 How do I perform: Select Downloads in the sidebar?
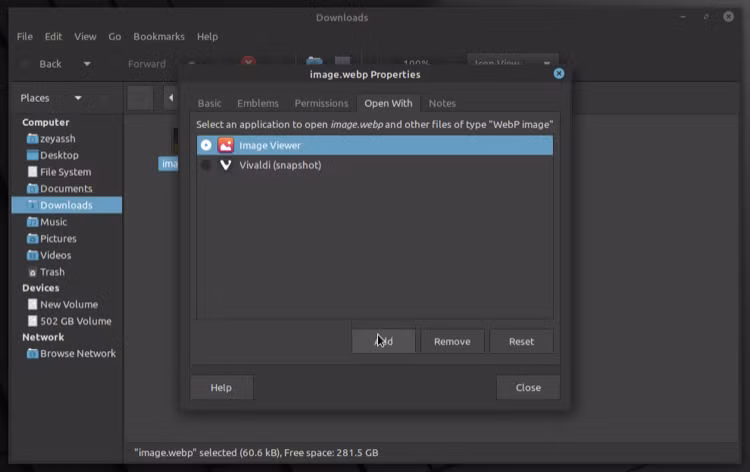pyautogui.click(x=66, y=205)
